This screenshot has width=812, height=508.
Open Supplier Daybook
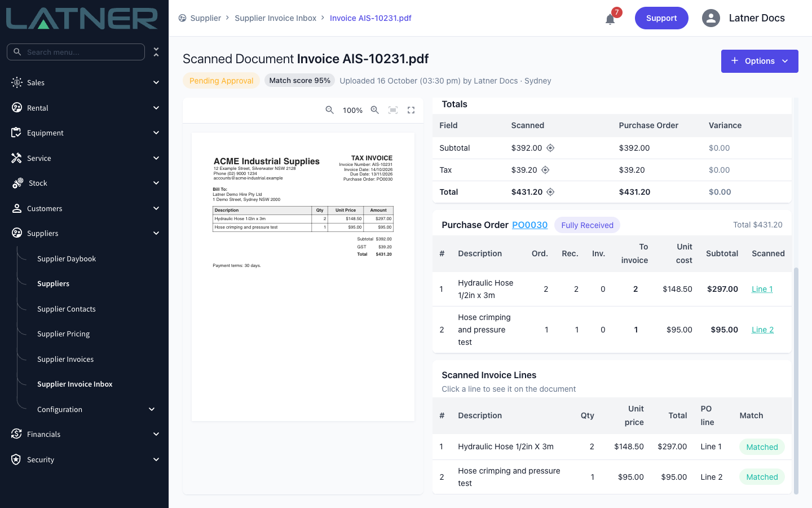click(x=67, y=259)
